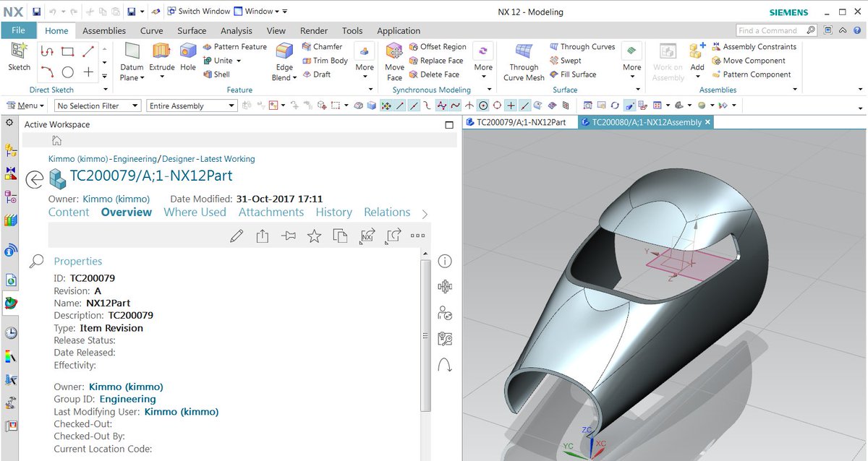Click the pencil Edit icon in Active Workspace
This screenshot has height=461, width=868.
point(236,236)
